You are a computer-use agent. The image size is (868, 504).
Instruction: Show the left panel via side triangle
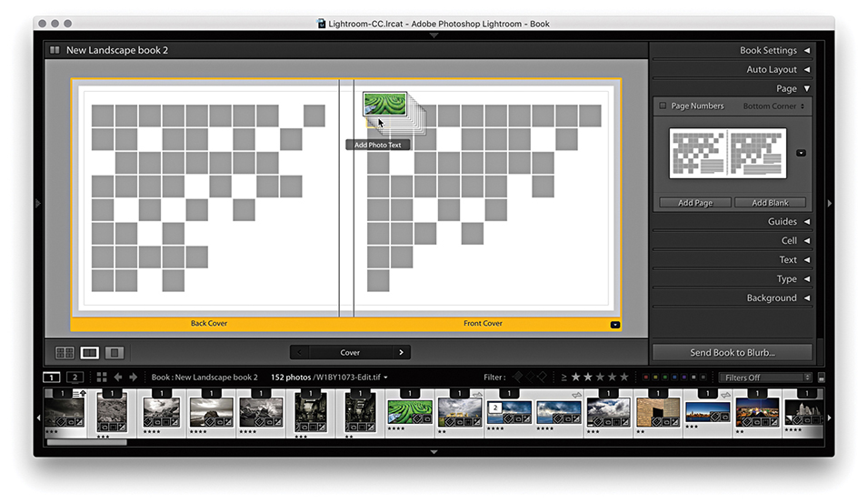37,203
